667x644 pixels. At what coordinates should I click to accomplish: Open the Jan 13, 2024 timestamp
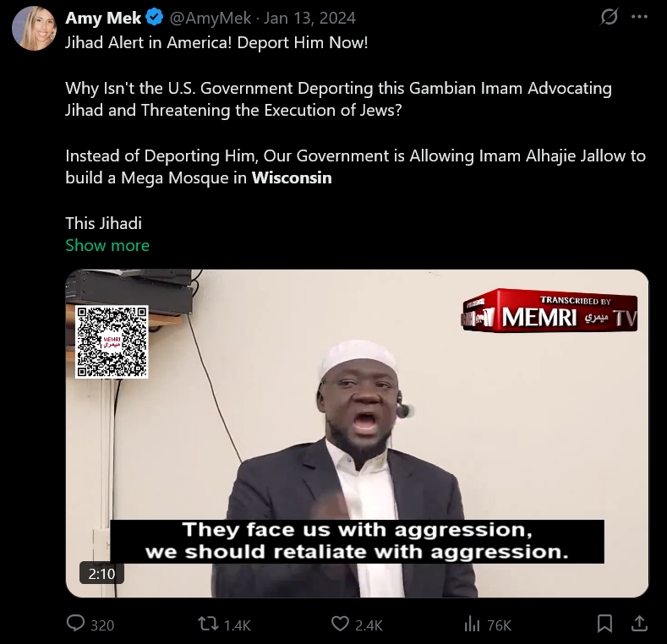coord(309,18)
